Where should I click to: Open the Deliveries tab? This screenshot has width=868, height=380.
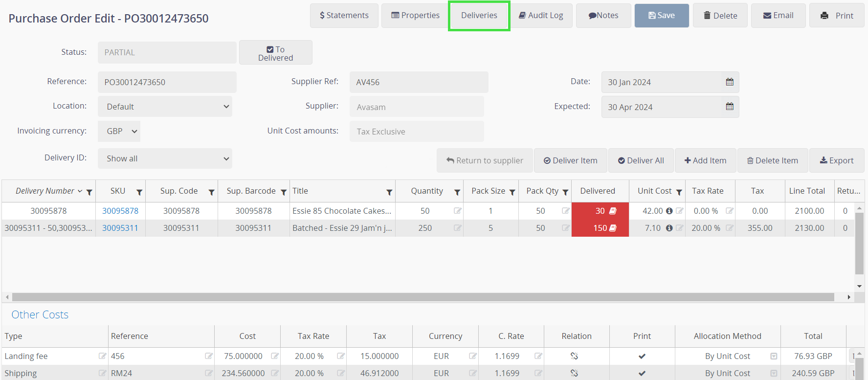479,16
